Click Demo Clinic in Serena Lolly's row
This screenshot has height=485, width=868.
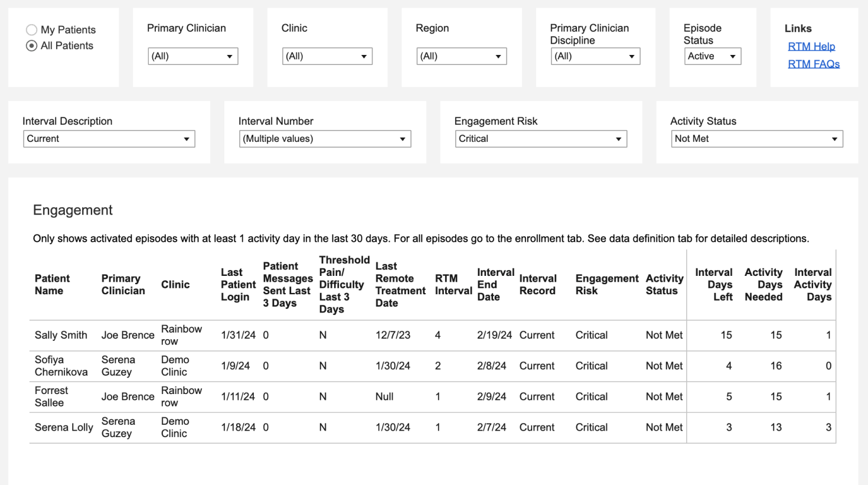[175, 427]
